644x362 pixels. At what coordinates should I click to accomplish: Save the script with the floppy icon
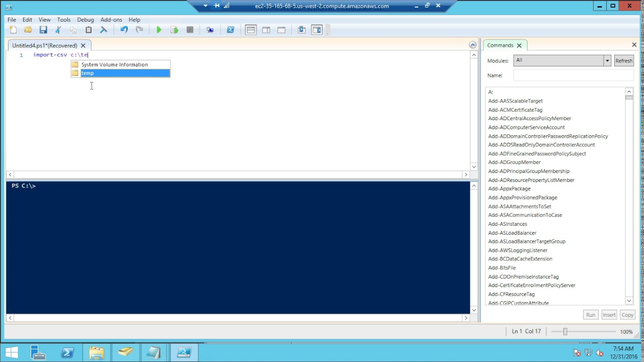click(x=43, y=30)
